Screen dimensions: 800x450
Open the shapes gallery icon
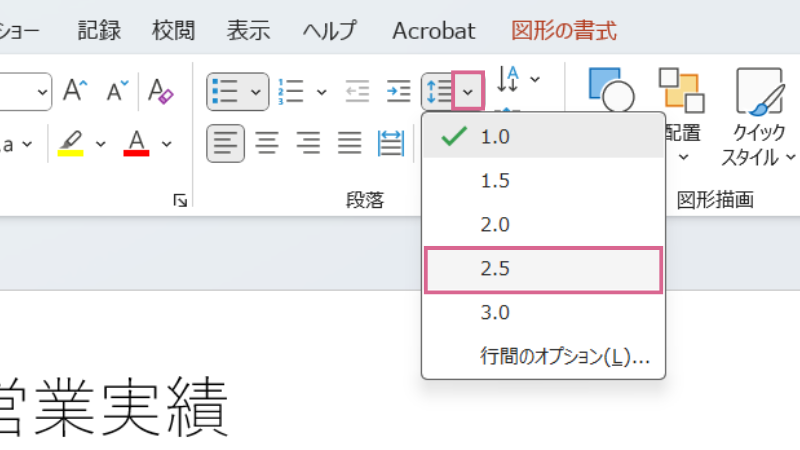coord(611,91)
